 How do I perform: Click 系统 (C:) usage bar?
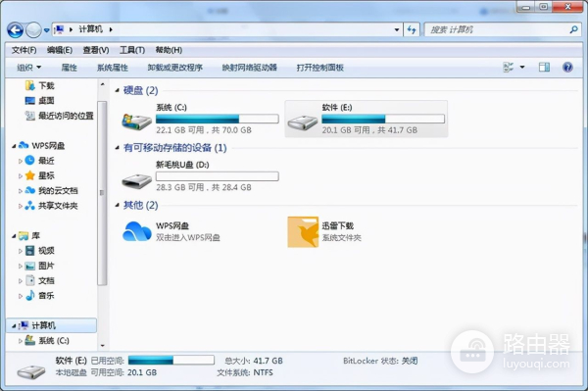pyautogui.click(x=218, y=119)
